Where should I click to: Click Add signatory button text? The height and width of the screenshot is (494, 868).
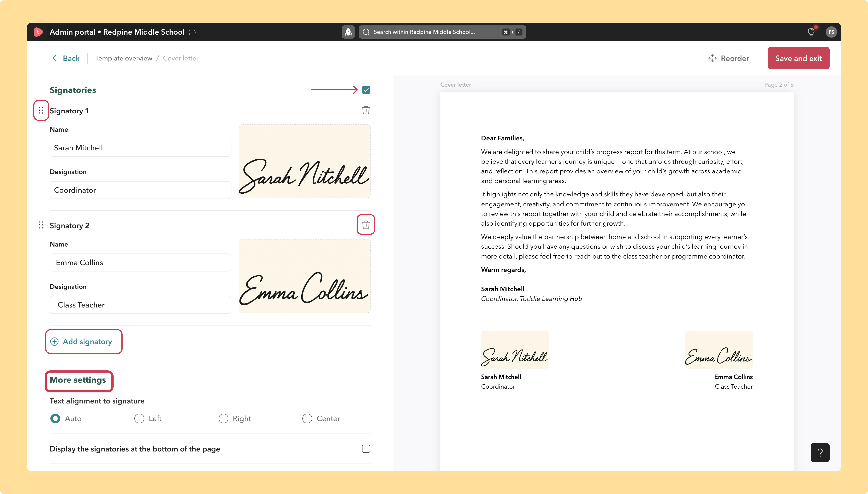(x=87, y=342)
